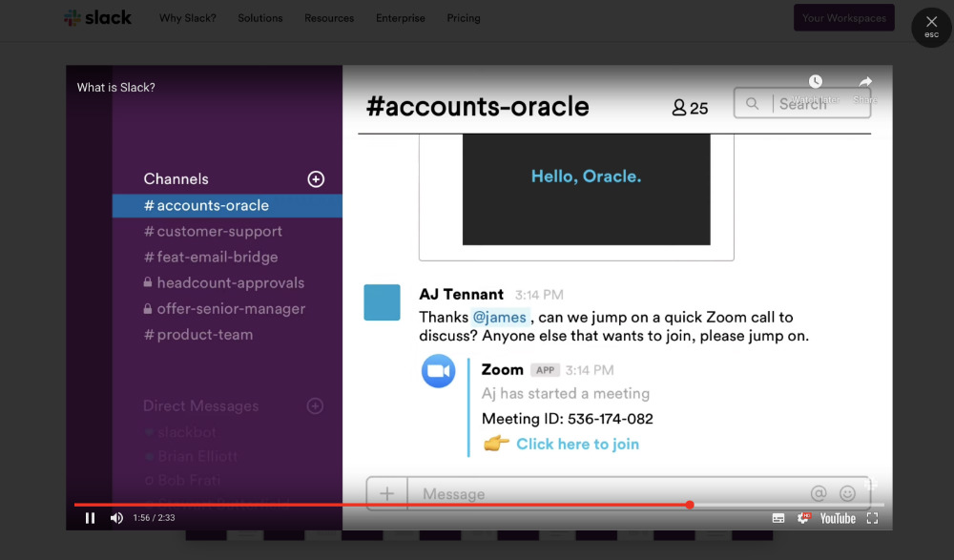
Task: Click the Your Workspaces button
Action: 844,18
